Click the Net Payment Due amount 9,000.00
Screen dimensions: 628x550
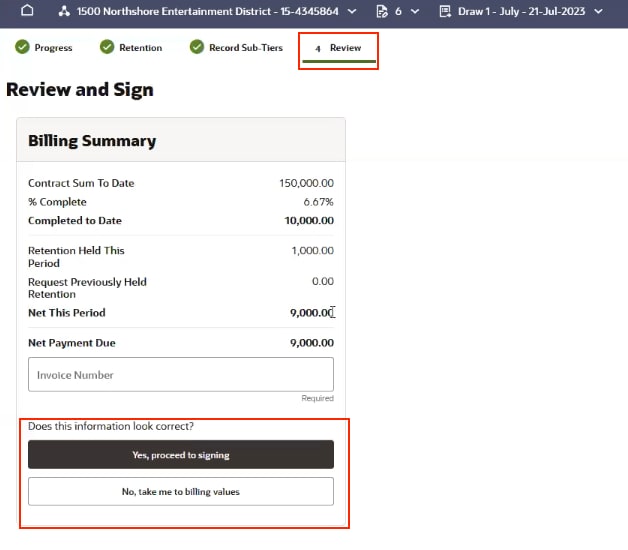[x=311, y=343]
